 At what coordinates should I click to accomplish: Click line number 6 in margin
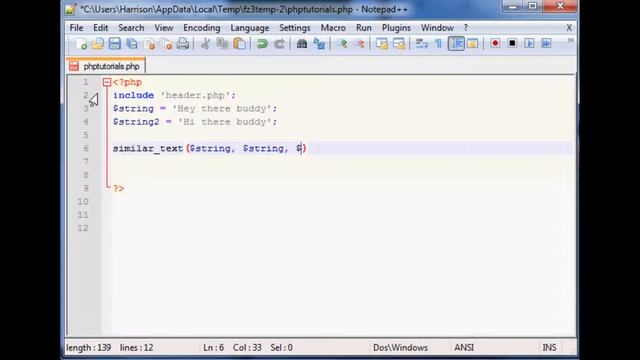click(86, 148)
